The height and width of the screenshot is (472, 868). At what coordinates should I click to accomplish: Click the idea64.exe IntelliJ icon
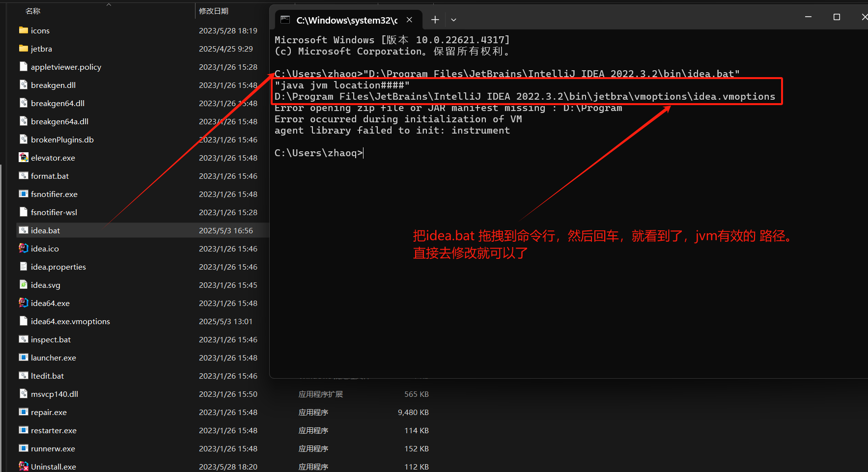click(x=23, y=303)
